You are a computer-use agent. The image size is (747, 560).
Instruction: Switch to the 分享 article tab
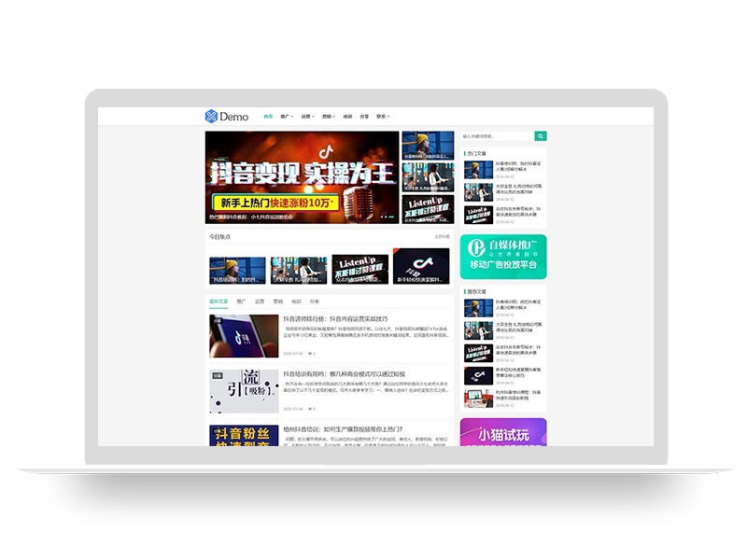314,301
